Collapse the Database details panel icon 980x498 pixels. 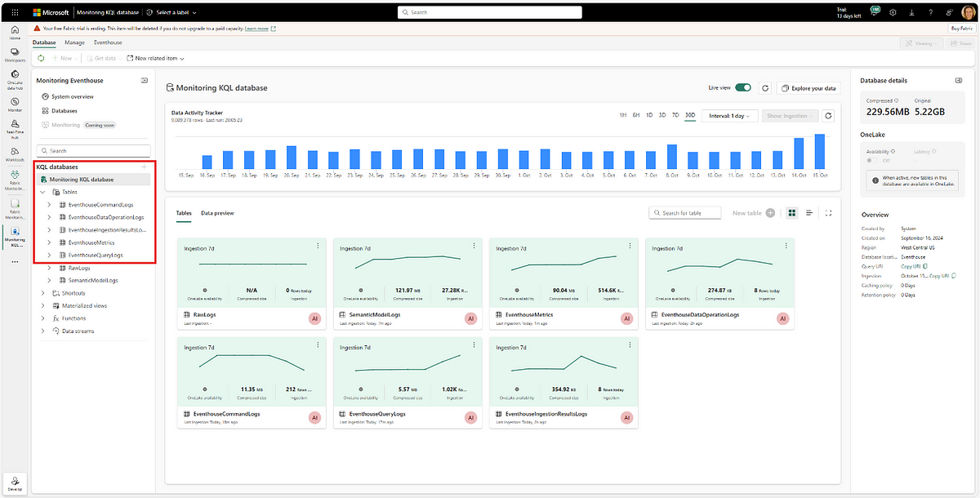[958, 81]
